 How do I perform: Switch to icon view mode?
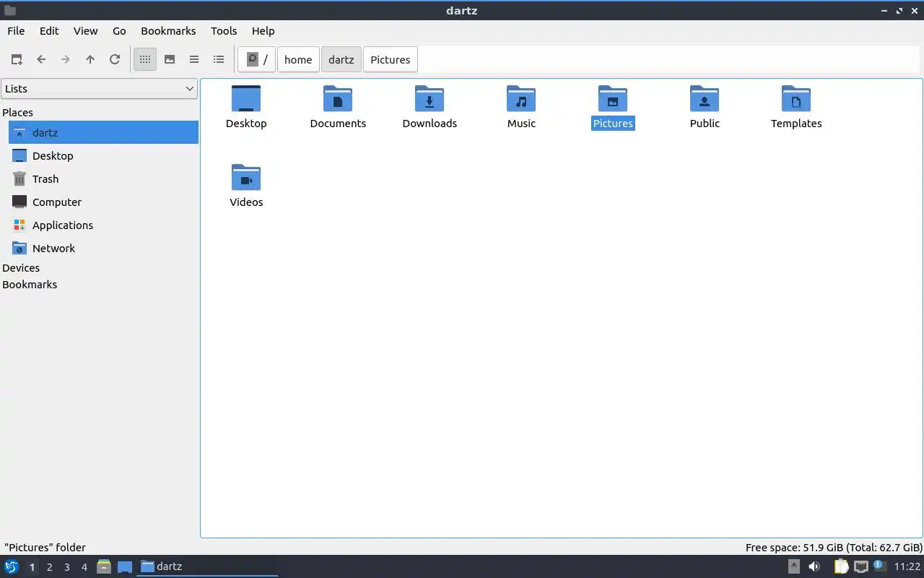click(145, 60)
